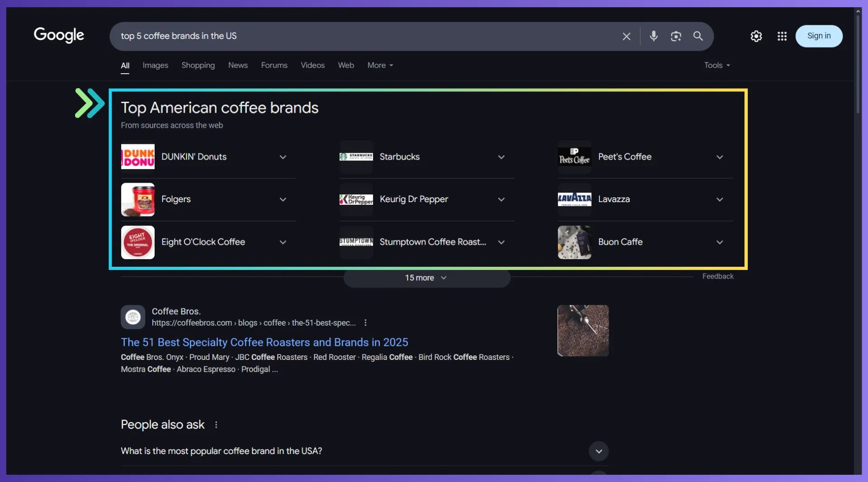Show 15 more coffee brands

click(427, 278)
